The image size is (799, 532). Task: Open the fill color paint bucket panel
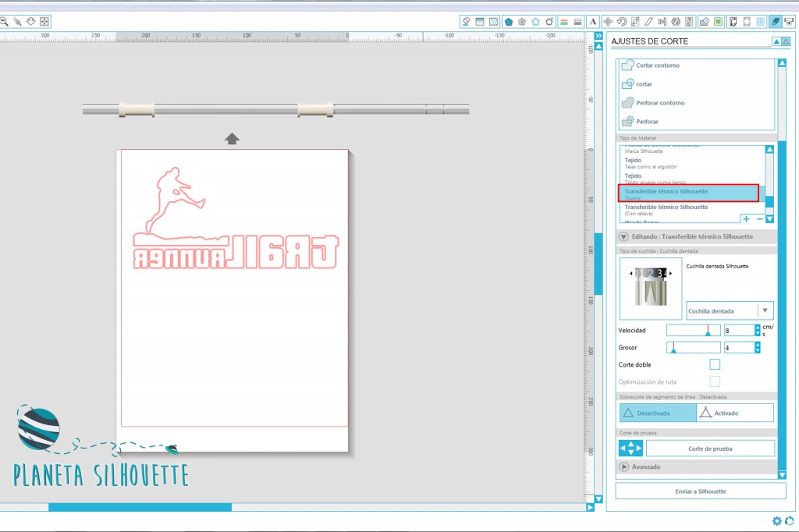pos(466,21)
